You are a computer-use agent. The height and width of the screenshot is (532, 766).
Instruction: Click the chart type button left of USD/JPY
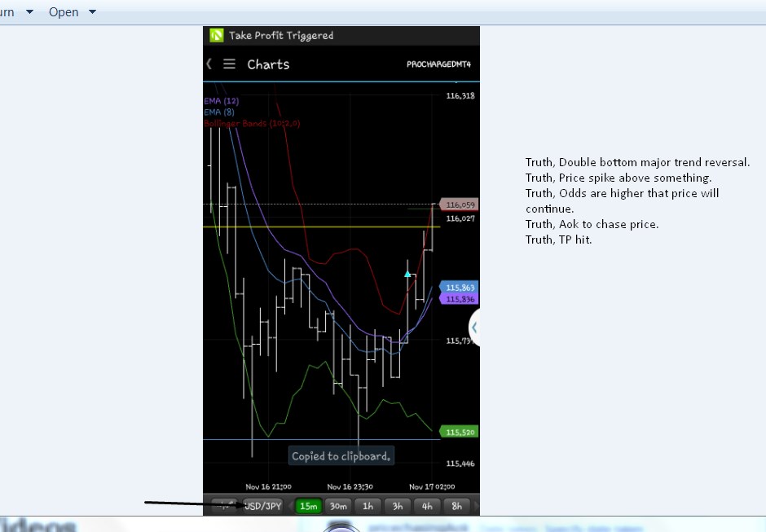224,506
